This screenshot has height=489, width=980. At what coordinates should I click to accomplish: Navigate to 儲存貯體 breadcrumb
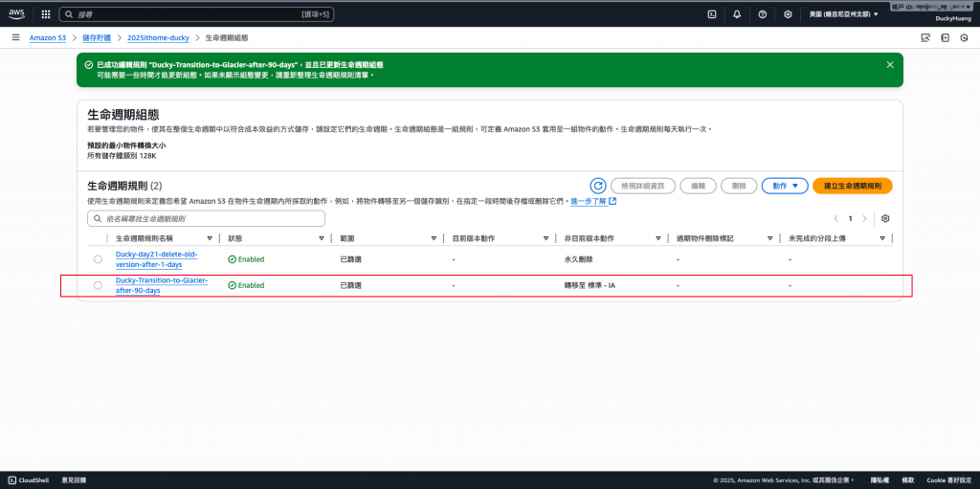[97, 37]
